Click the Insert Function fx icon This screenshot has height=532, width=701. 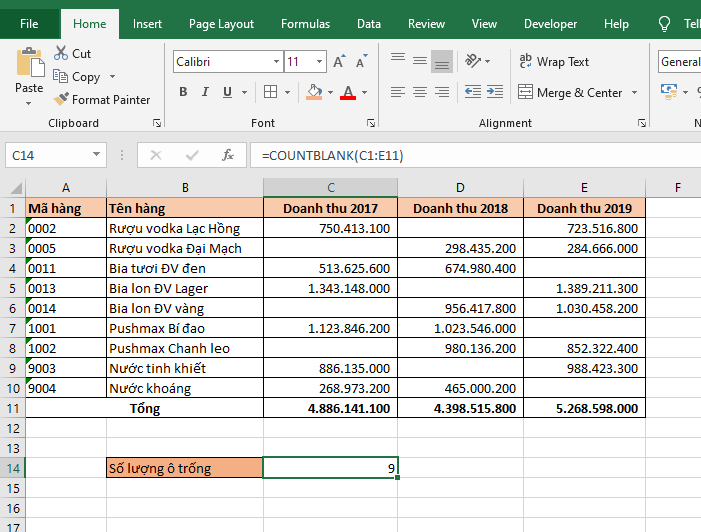[228, 155]
